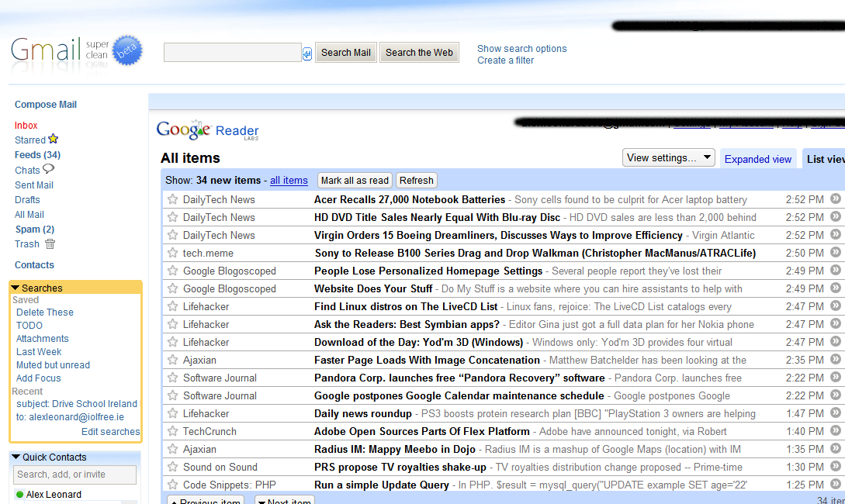Star the Radius IM Mappy Meebo item

[x=172, y=448]
